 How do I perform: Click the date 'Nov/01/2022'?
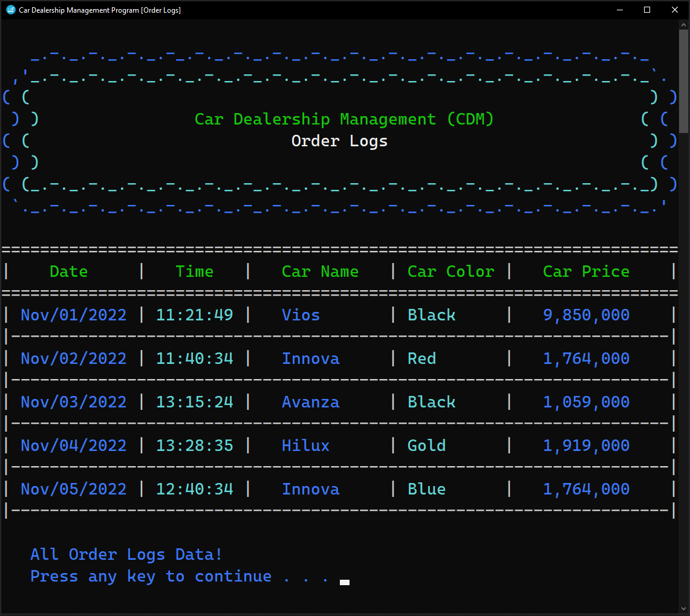pos(74,315)
